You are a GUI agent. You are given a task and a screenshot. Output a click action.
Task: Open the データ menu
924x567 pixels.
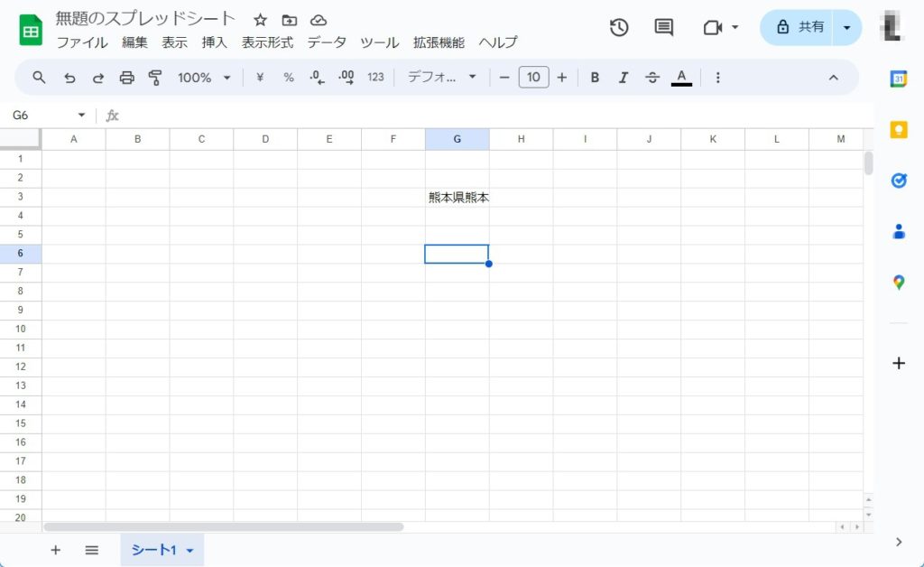(326, 42)
